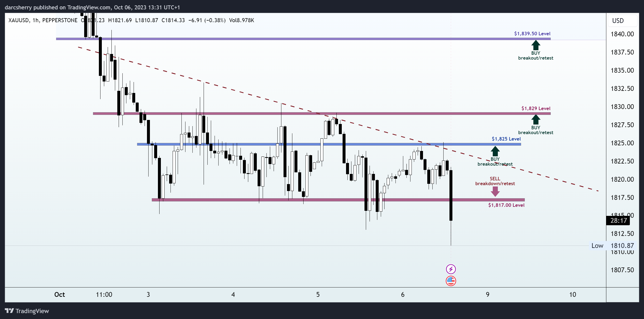Click the green BUY arrow under $1,825 level
The height and width of the screenshot is (319, 644).
(495, 151)
